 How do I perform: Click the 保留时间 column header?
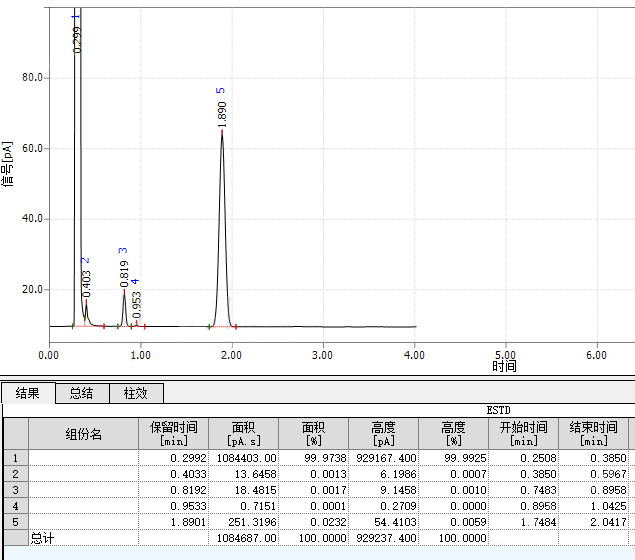(173, 433)
